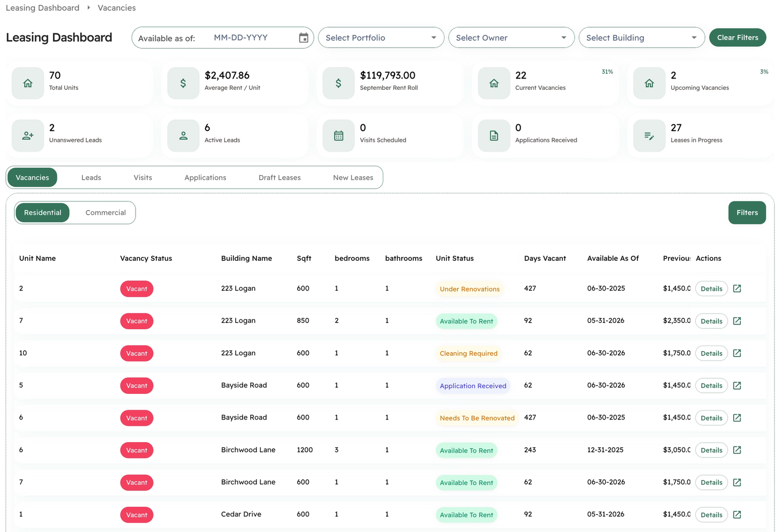Click the Active Leads person icon
The height and width of the screenshot is (532, 779).
(x=183, y=136)
